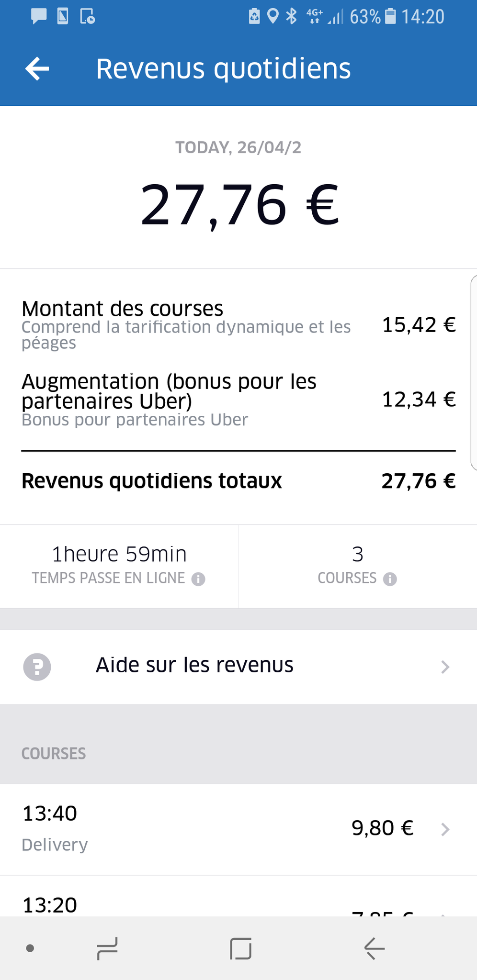Screen dimensions: 477x980
Task: Tap the 9,80 € delivery amount
Action: (382, 828)
